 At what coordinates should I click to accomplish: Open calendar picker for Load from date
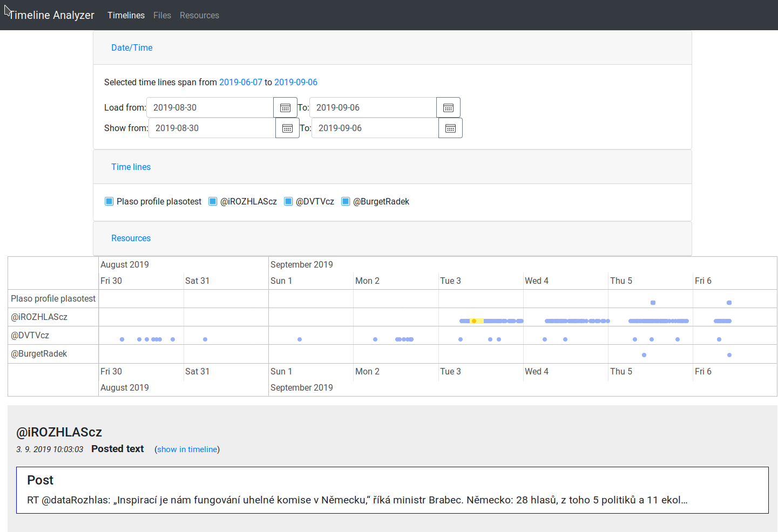pyautogui.click(x=285, y=107)
